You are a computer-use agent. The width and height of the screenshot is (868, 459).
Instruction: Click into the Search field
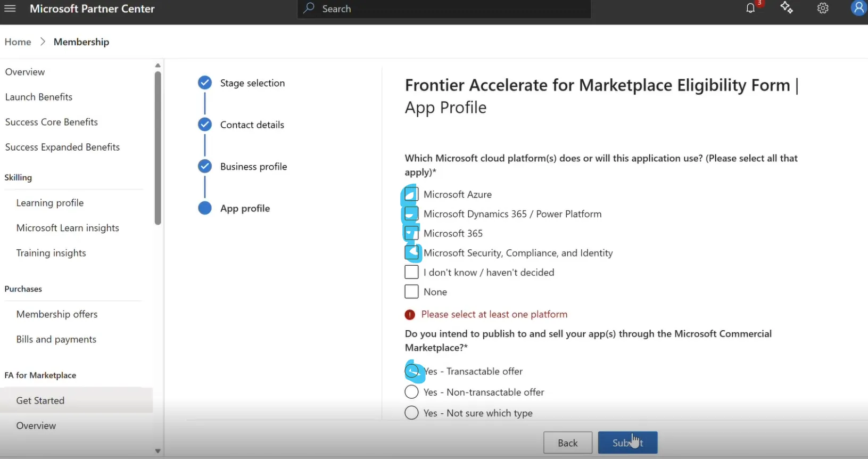click(x=444, y=9)
